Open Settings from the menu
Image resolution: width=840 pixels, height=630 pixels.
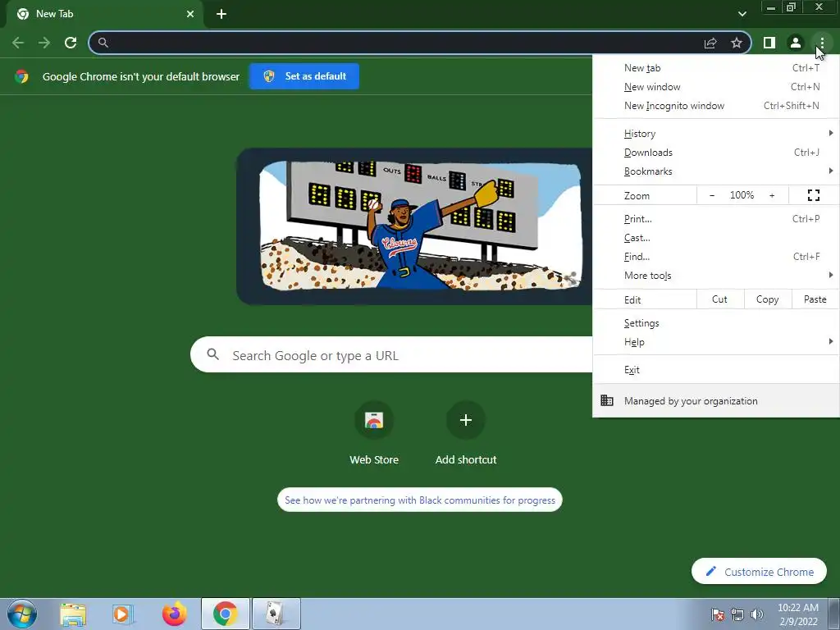click(x=716, y=323)
